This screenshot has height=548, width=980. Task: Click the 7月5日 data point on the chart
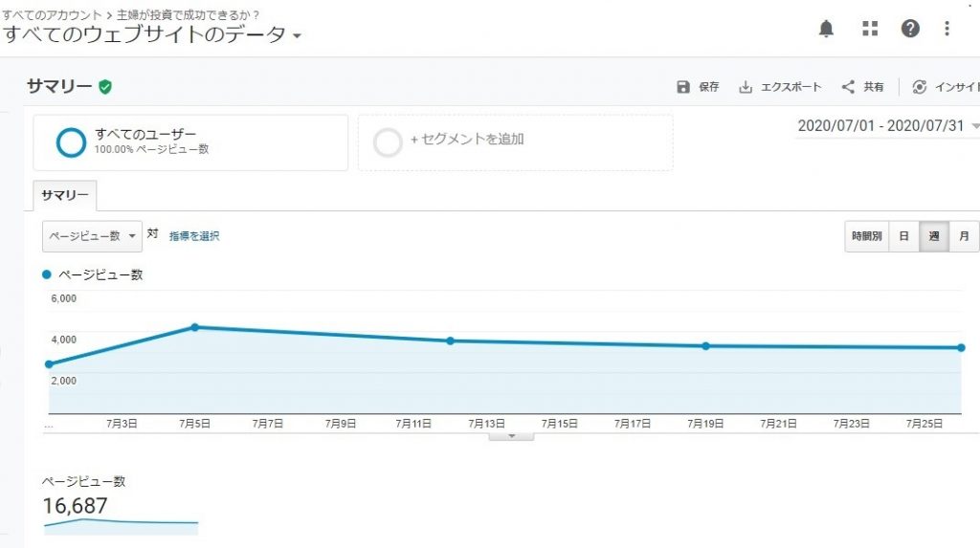195,327
